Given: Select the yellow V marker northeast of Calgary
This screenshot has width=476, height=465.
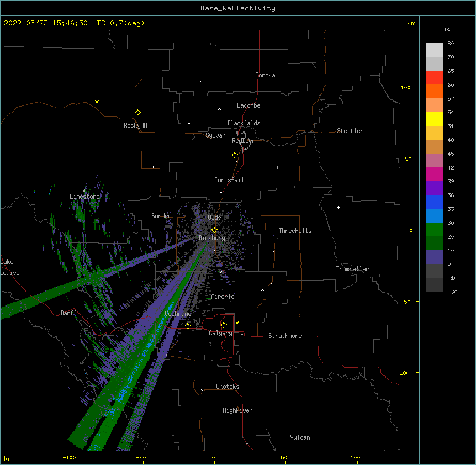Looking at the screenshot, I should pos(237,323).
